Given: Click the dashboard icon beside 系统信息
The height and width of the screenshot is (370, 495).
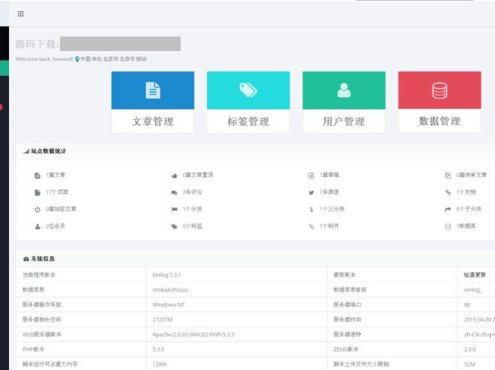Looking at the screenshot, I should tap(26, 259).
